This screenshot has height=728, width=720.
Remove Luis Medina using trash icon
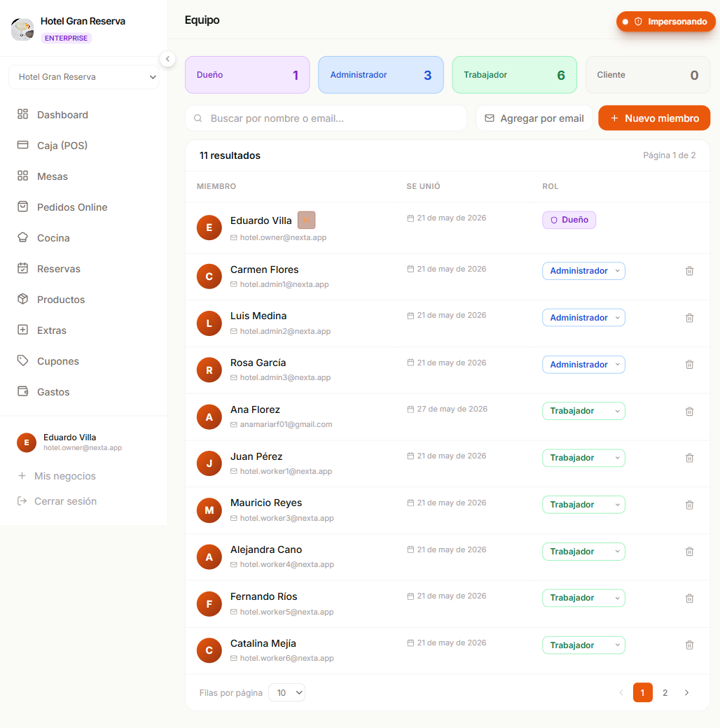tap(689, 318)
